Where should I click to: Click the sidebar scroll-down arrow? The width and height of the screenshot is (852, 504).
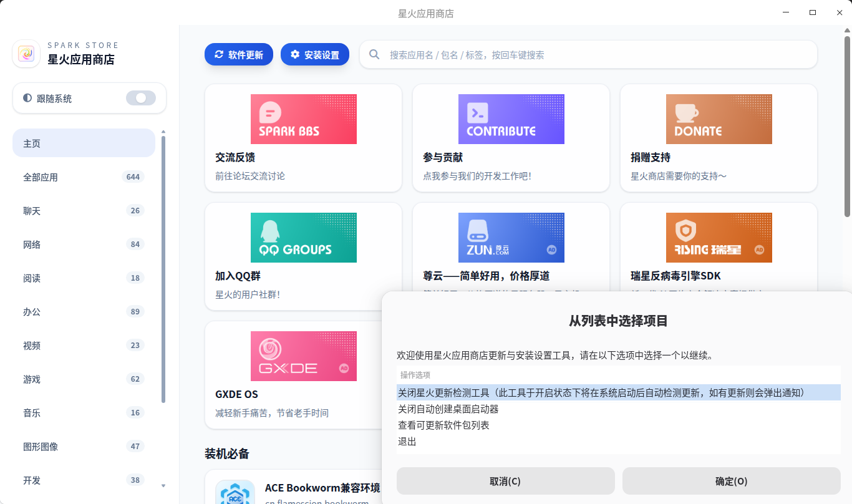click(163, 485)
